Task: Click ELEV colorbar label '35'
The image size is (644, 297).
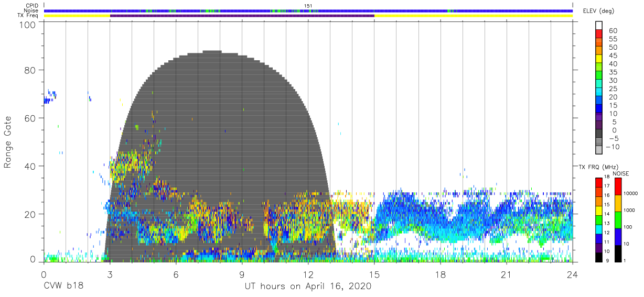Action: tap(613, 72)
